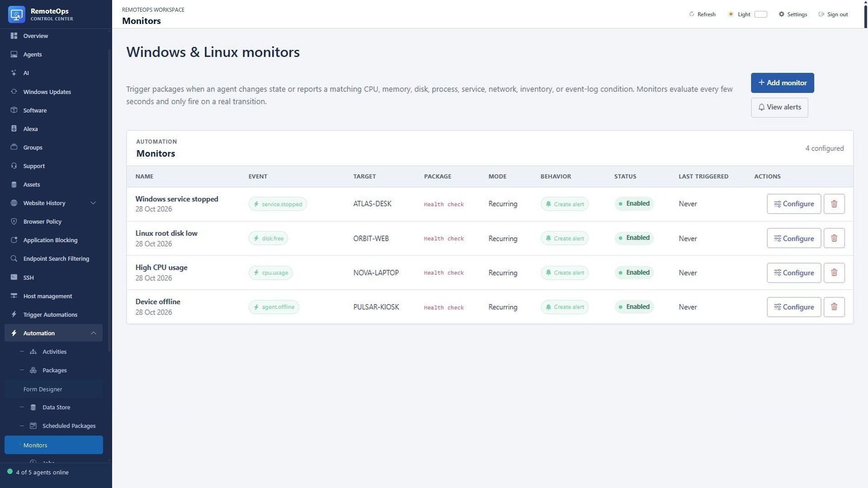
Task: Open the AI section
Action: [53, 73]
